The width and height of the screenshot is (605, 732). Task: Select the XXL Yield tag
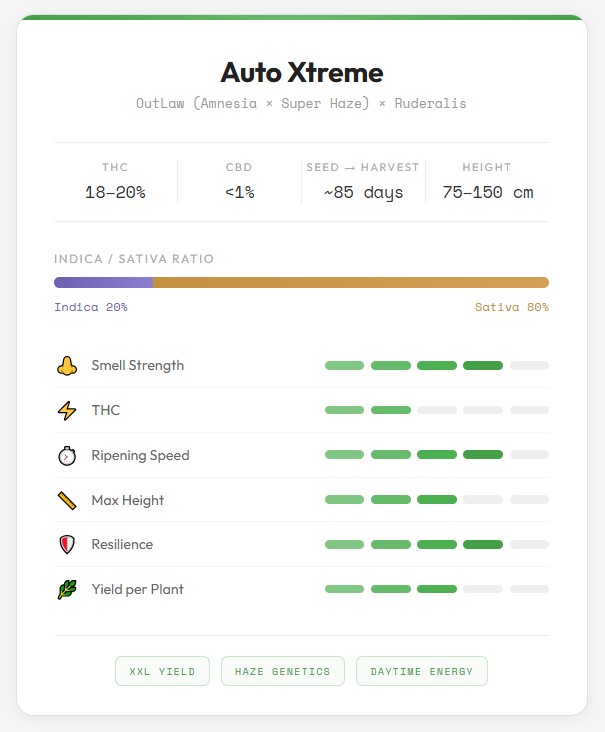[x=163, y=671]
